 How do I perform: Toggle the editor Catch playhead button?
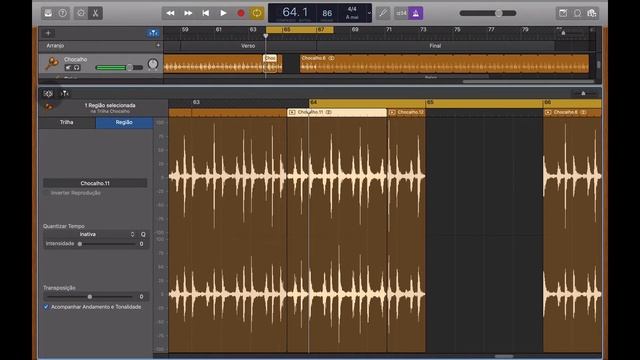[64, 93]
